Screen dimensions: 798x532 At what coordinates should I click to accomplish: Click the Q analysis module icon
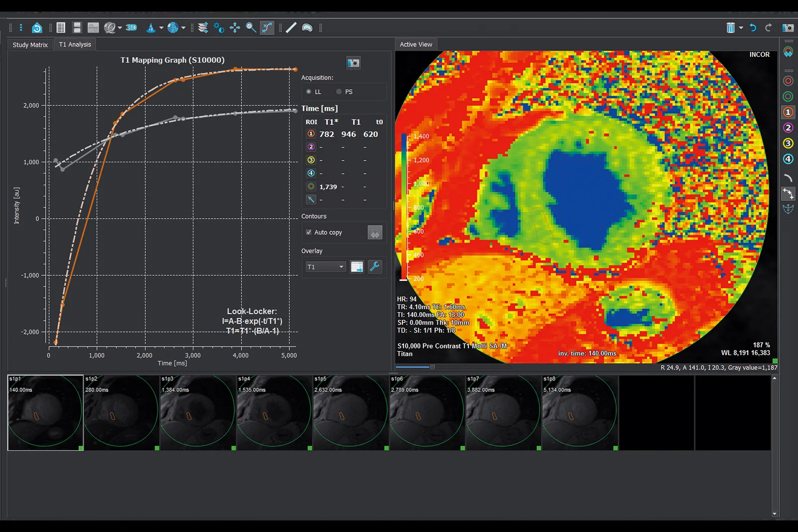110,28
